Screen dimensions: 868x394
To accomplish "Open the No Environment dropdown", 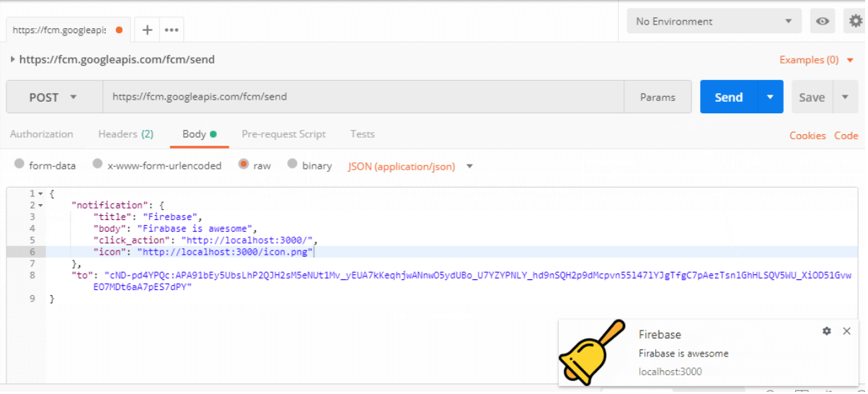I will 714,22.
